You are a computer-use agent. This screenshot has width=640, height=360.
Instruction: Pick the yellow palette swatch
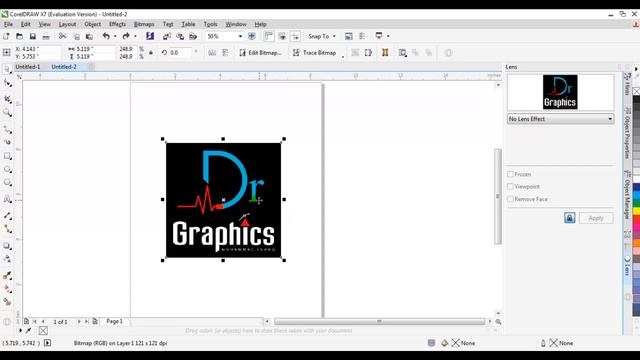tap(636, 211)
